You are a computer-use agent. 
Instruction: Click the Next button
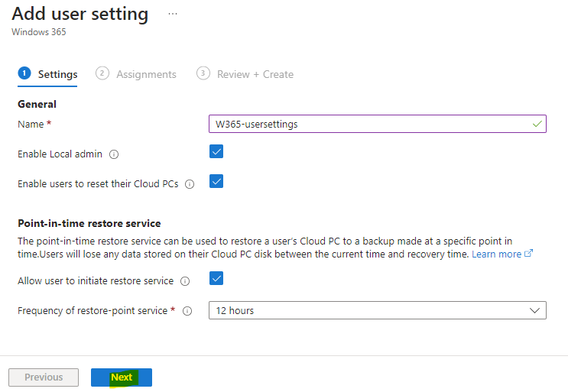coord(122,377)
